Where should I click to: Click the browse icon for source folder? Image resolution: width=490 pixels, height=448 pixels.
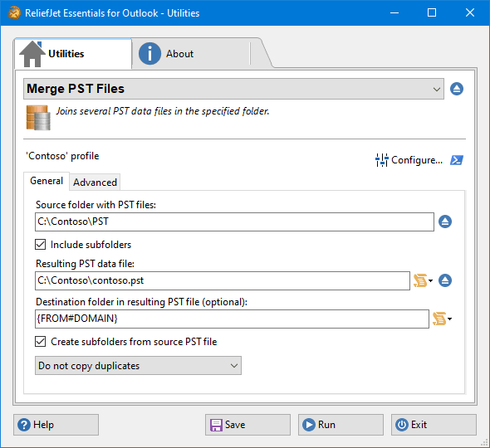coord(445,222)
